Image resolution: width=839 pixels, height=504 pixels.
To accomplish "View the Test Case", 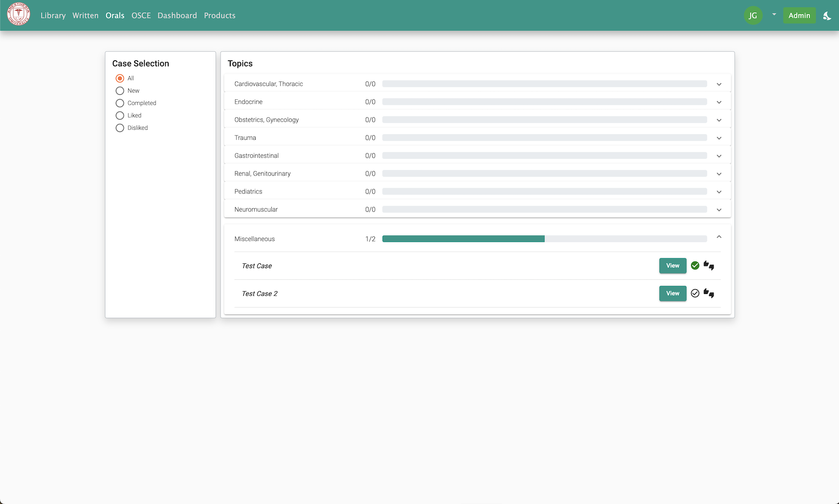I will [x=673, y=266].
